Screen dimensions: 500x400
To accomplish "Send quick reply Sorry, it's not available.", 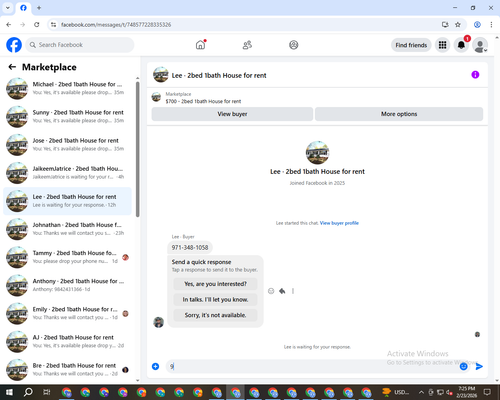I will tap(215, 315).
